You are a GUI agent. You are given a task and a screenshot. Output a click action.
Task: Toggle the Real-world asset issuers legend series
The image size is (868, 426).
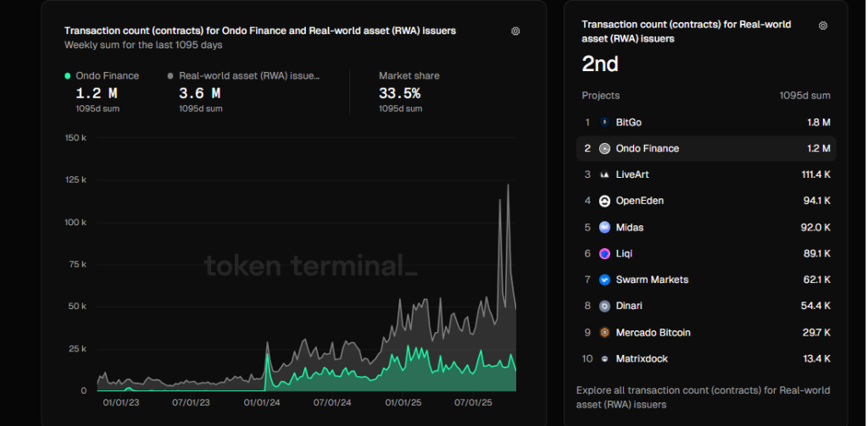click(245, 76)
